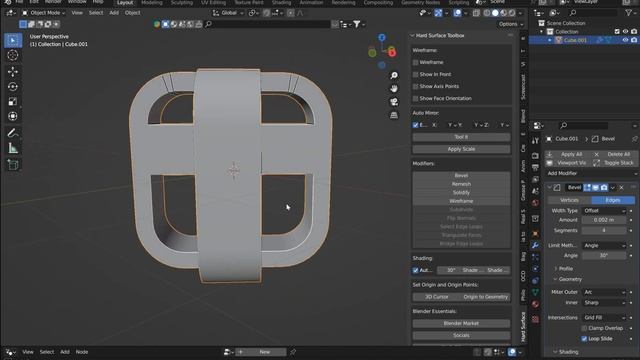
Task: Enable Show Face Orientation checkbox
Action: [416, 98]
